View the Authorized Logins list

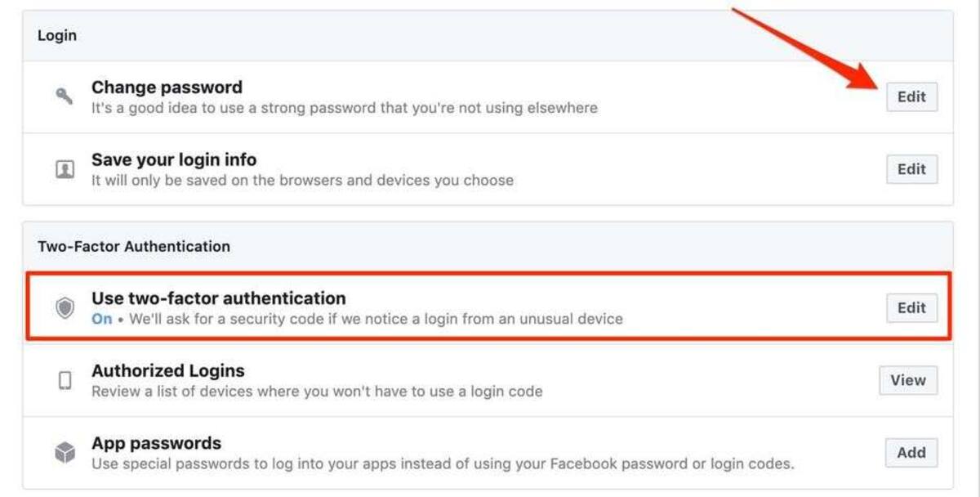click(x=908, y=380)
